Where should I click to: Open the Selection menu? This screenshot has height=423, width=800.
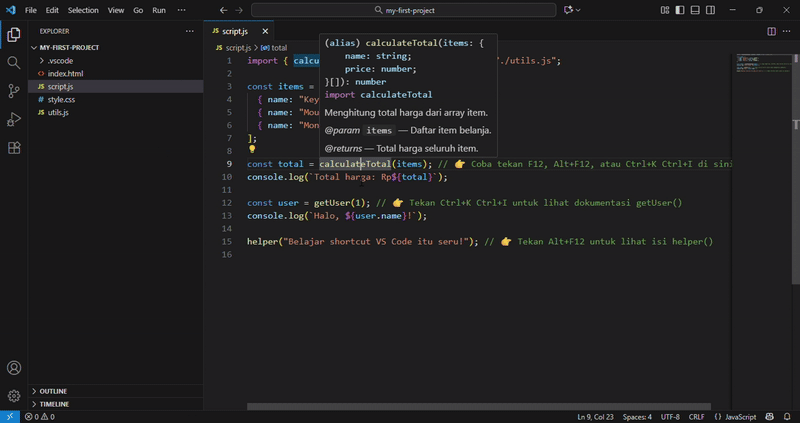click(x=83, y=10)
